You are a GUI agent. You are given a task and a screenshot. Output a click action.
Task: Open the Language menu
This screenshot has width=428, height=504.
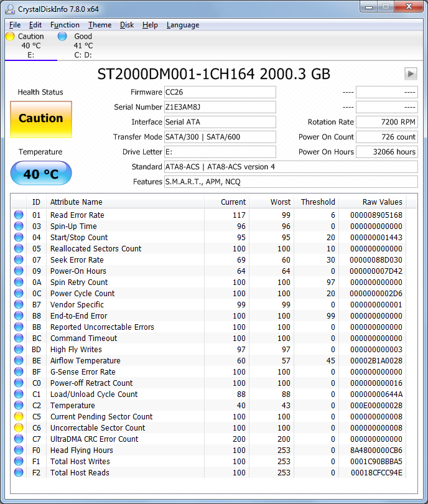(182, 25)
